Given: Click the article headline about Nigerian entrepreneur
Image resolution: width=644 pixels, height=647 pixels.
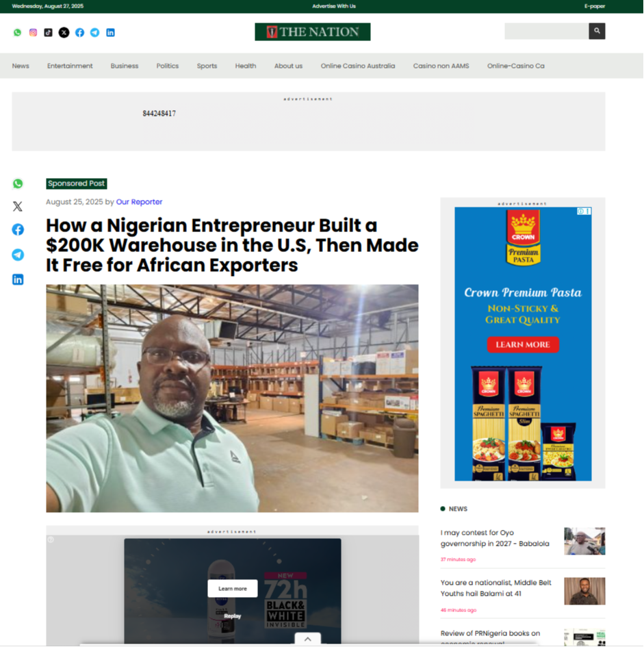Looking at the screenshot, I should [x=232, y=245].
